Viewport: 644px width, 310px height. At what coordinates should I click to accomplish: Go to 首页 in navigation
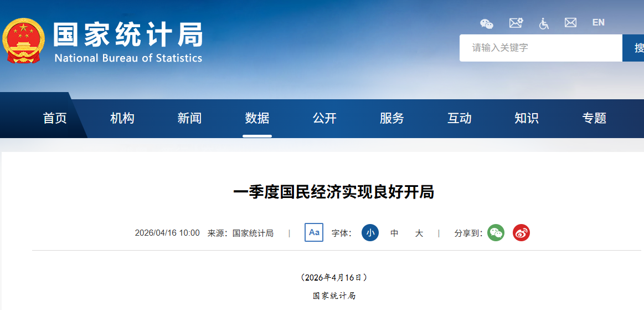[55, 119]
